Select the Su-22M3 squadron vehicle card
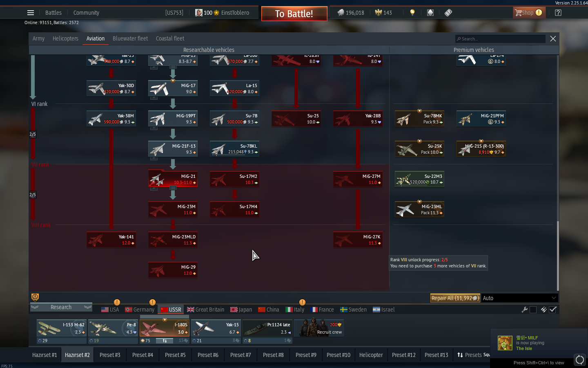The width and height of the screenshot is (588, 368). (x=419, y=179)
